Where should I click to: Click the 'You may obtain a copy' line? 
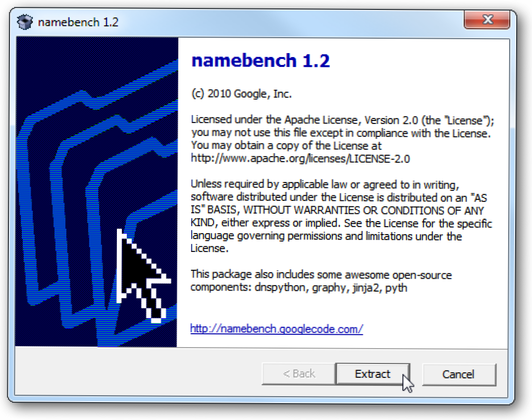(286, 146)
